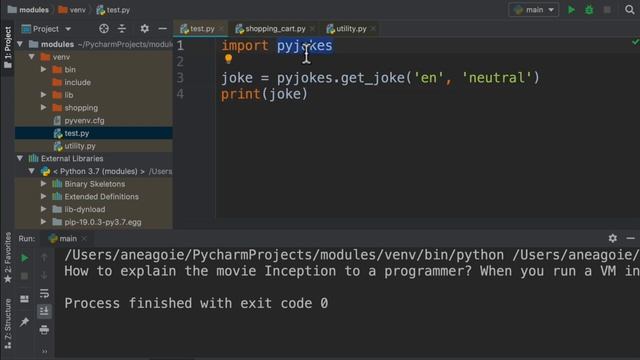The image size is (640, 360).
Task: Select the main tab in Run panel
Action: point(62,238)
